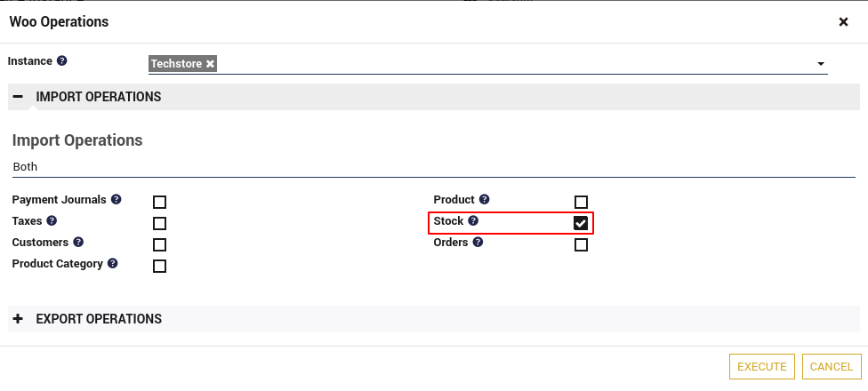Image resolution: width=868 pixels, height=391 pixels.
Task: Remove the Techstore instance tag
Action: [210, 64]
